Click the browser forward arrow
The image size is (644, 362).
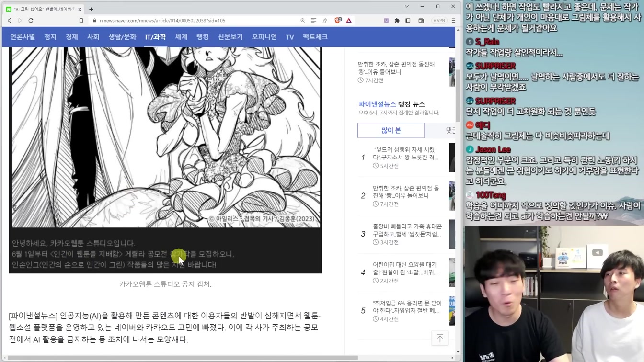click(x=20, y=21)
